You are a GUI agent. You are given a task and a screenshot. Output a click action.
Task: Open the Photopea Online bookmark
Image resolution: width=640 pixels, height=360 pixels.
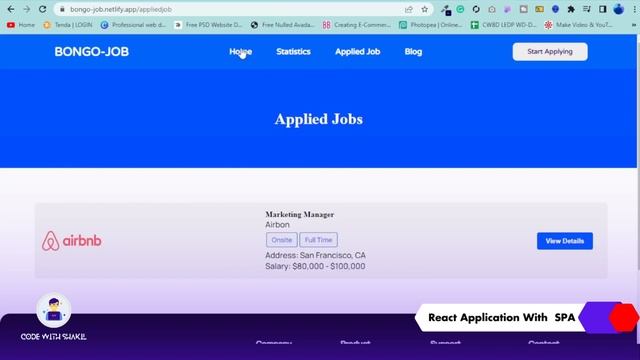click(431, 25)
